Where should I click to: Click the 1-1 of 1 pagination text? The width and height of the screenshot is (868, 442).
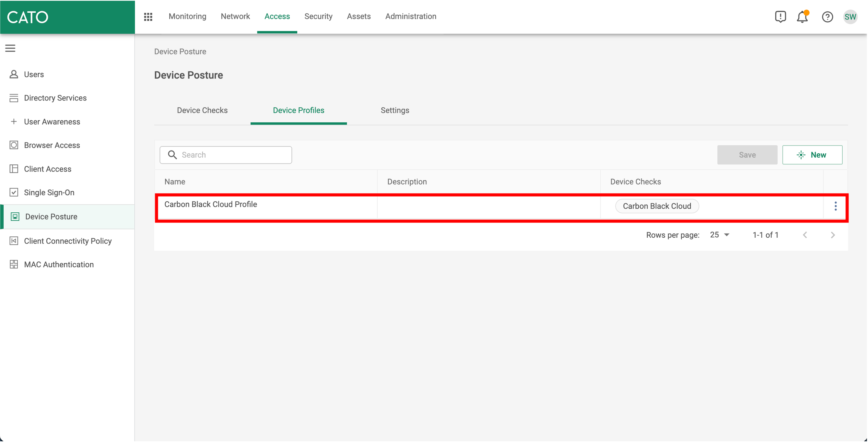click(765, 235)
